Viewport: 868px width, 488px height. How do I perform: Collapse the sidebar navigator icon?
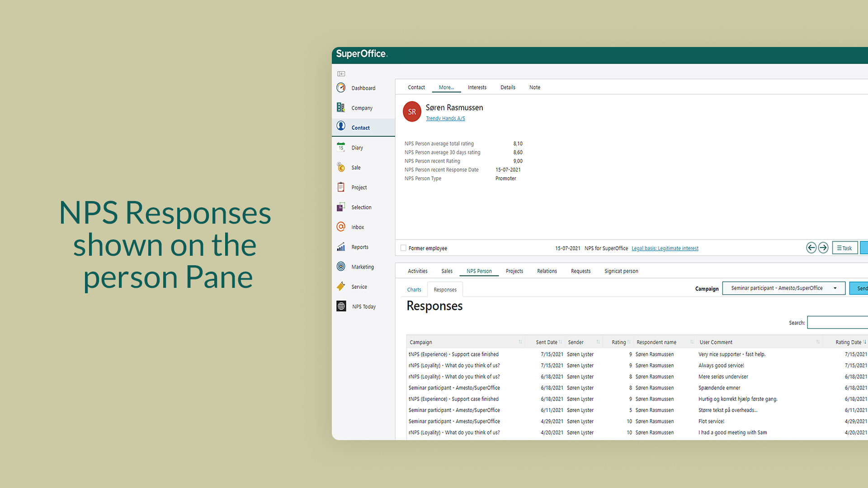tap(341, 74)
